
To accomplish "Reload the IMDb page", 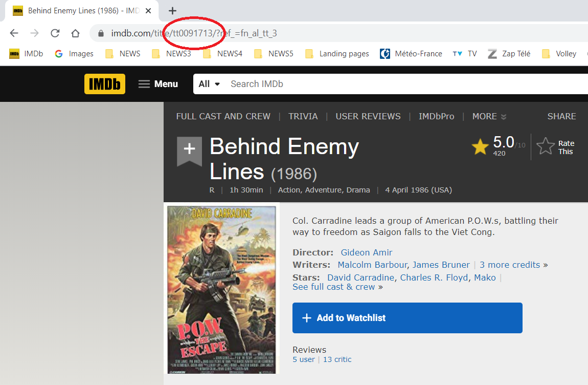I will tap(55, 33).
